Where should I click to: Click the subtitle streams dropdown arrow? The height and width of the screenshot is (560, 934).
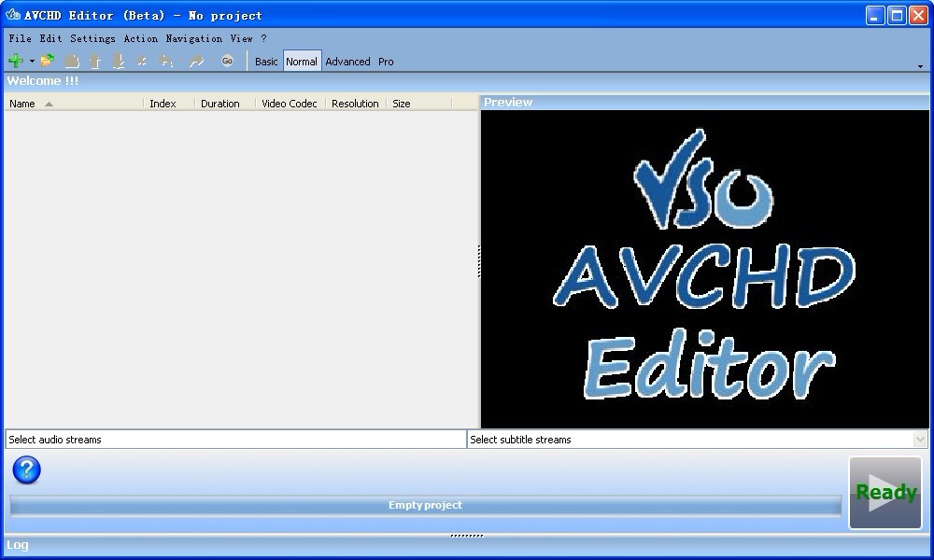pyautogui.click(x=920, y=440)
